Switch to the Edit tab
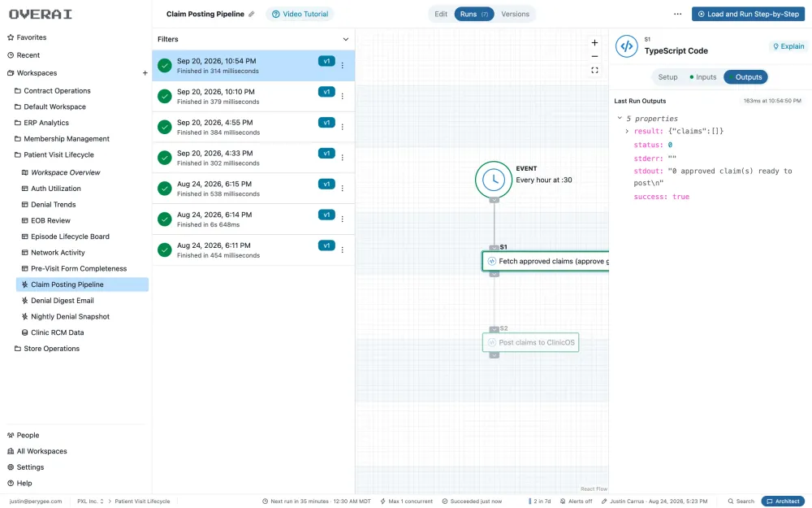The image size is (812, 508). coord(441,14)
